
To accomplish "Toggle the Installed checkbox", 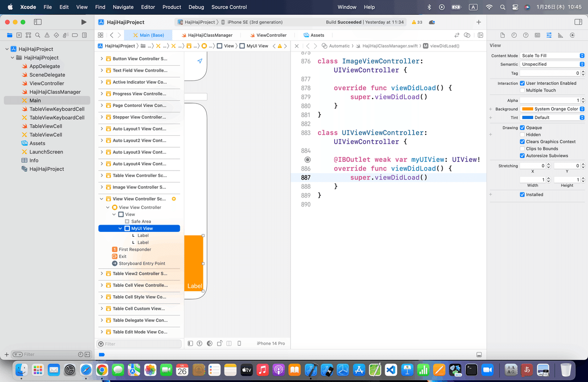I will 522,195.
